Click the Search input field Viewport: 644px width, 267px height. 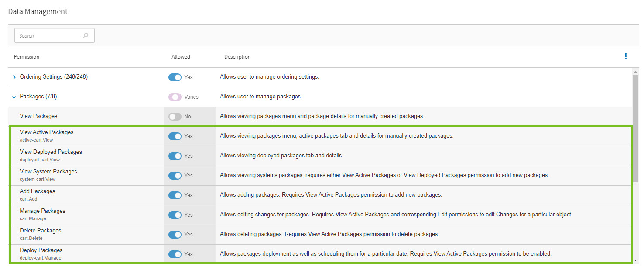(x=48, y=35)
